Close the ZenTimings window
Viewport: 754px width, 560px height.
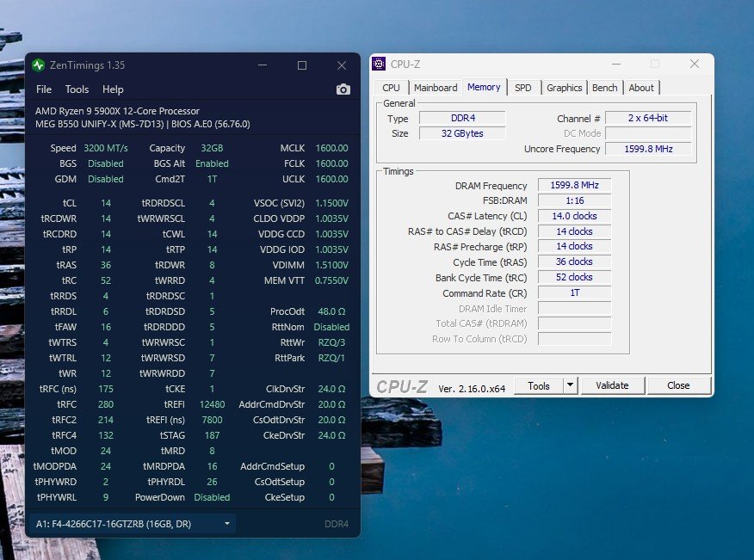click(342, 65)
